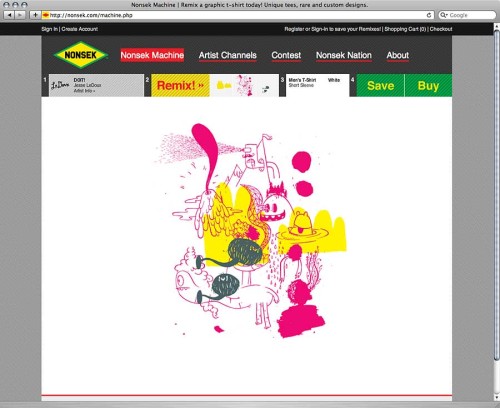Choose the White shirt color option
This screenshot has width=500, height=408.
(x=334, y=80)
